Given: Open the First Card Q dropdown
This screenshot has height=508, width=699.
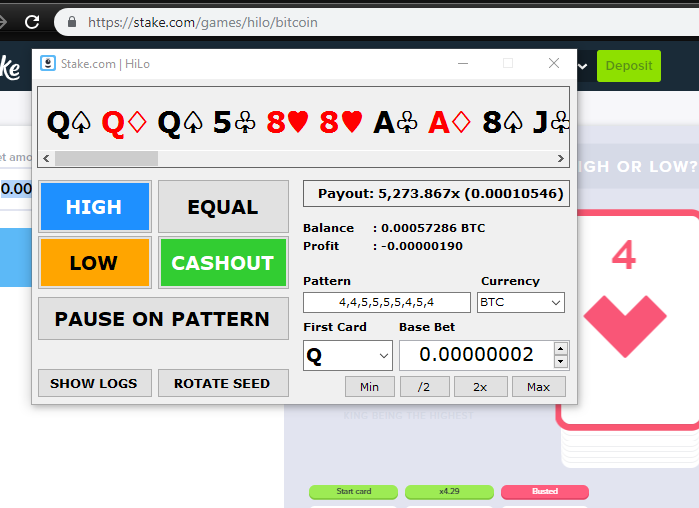Looking at the screenshot, I should tap(348, 356).
